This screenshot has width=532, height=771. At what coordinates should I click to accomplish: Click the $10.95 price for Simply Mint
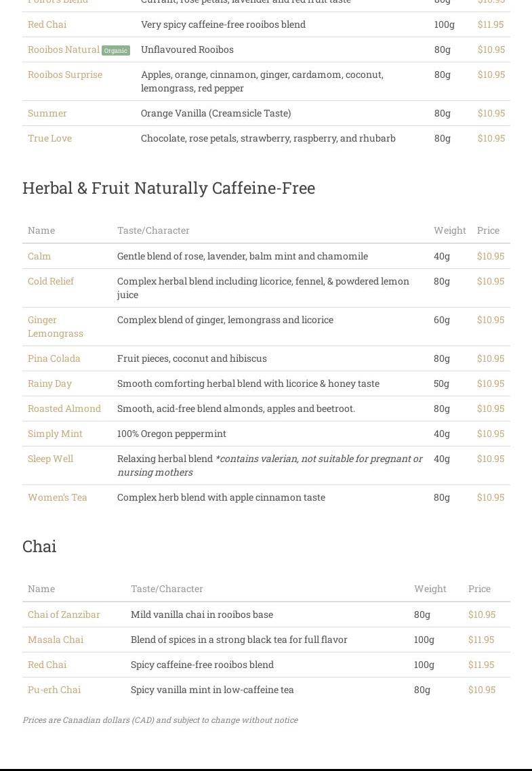point(491,434)
